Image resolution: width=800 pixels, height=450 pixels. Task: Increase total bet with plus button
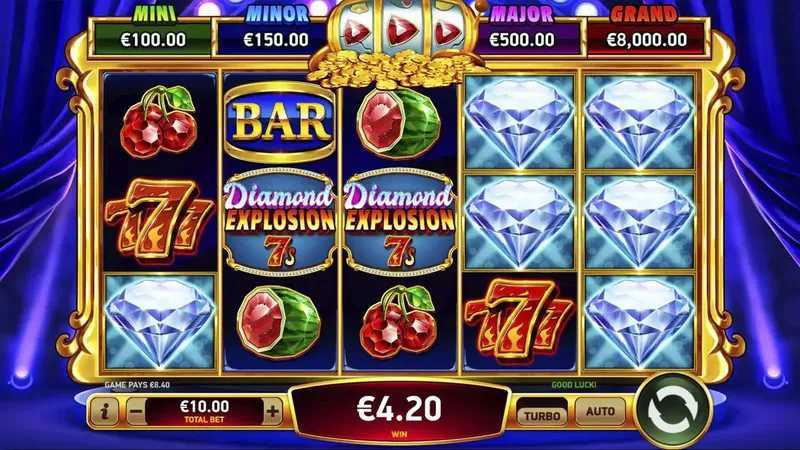click(x=273, y=412)
